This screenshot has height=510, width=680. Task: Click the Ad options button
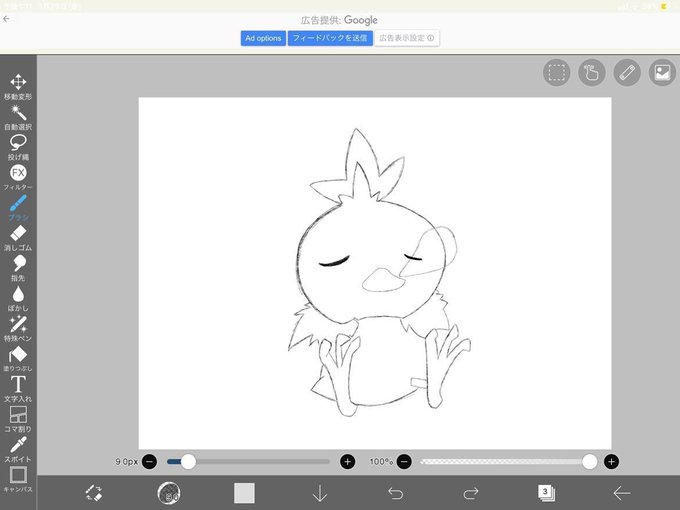(263, 38)
